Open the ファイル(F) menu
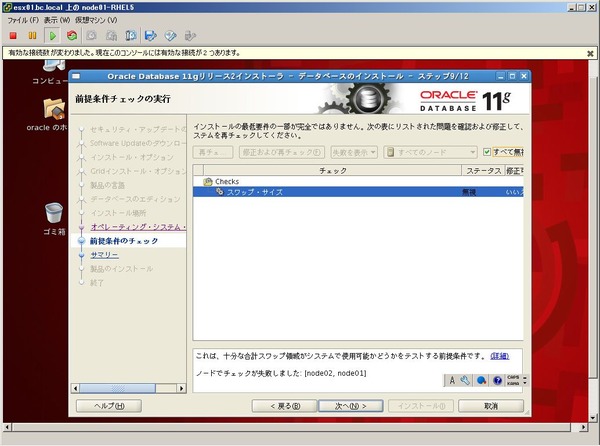This screenshot has width=600, height=446. coord(23,20)
